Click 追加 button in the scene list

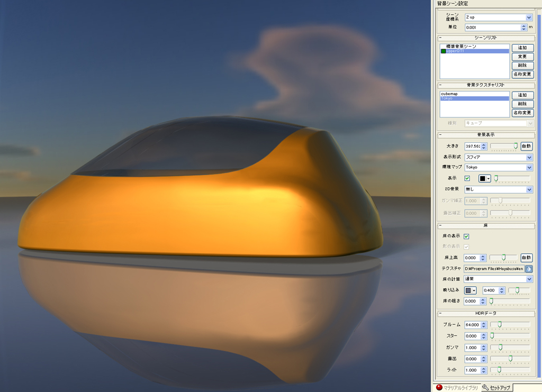coord(522,48)
